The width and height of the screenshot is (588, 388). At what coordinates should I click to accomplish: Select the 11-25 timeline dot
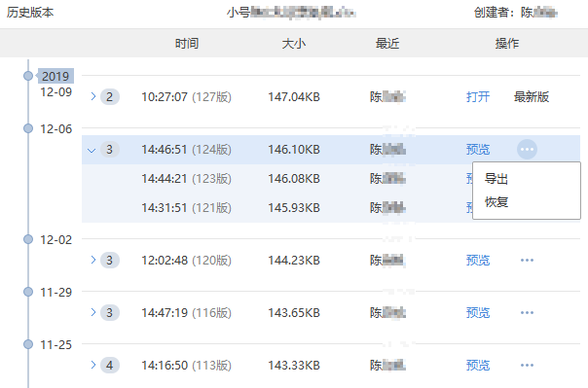click(28, 344)
